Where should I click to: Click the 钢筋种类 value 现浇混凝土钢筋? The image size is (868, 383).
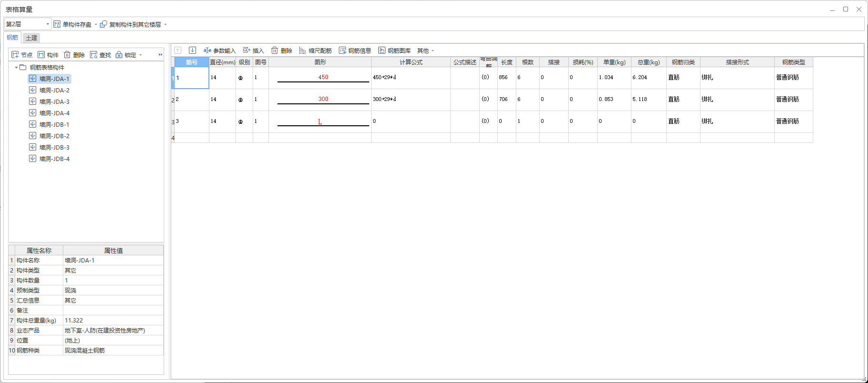(113, 351)
